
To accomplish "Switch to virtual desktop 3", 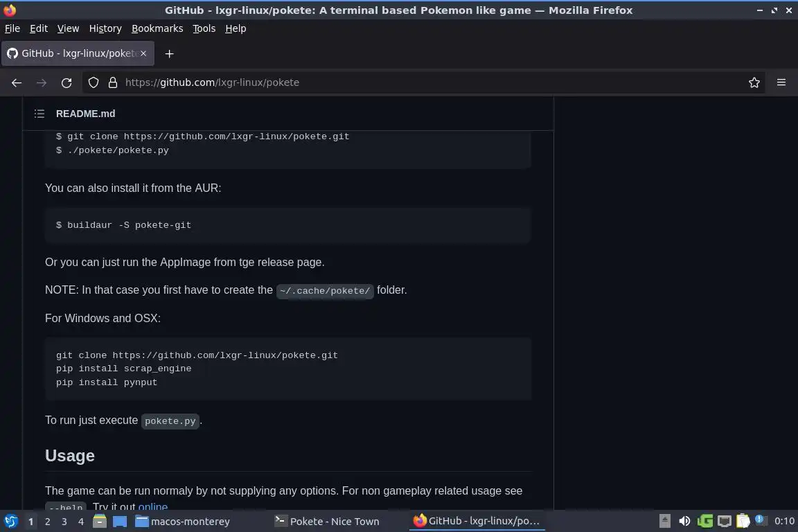I will click(x=64, y=522).
